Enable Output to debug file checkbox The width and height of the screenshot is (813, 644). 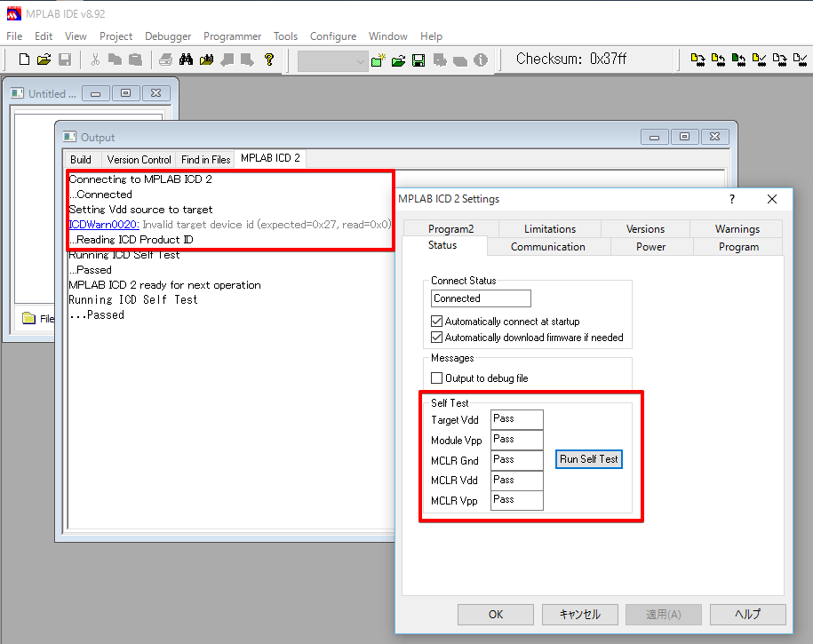[x=436, y=378]
